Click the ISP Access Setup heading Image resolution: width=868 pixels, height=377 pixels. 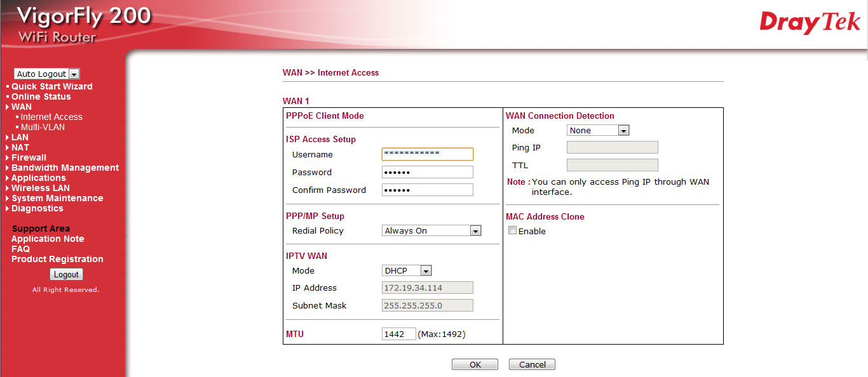[321, 140]
